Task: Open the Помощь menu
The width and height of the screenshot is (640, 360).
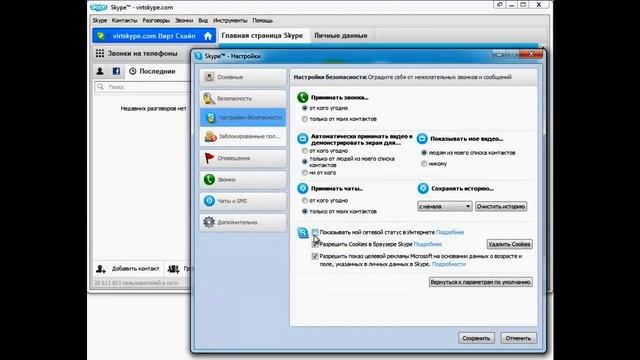Action: (262, 20)
